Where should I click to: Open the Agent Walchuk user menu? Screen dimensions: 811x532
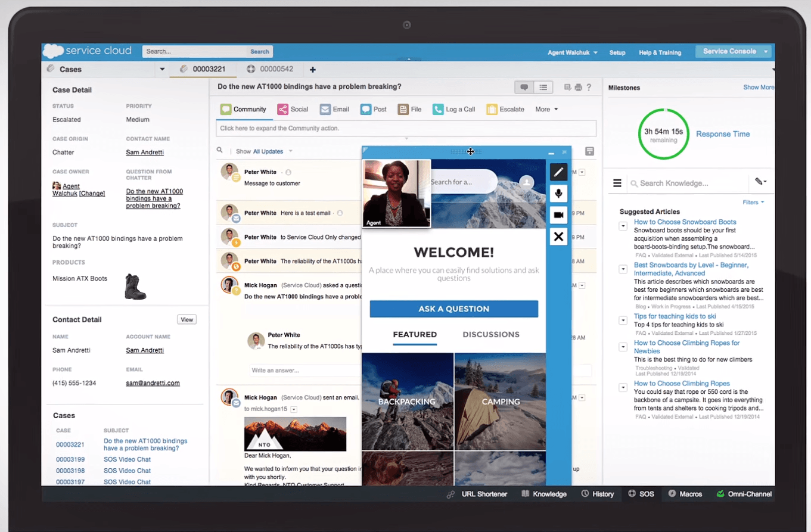573,52
